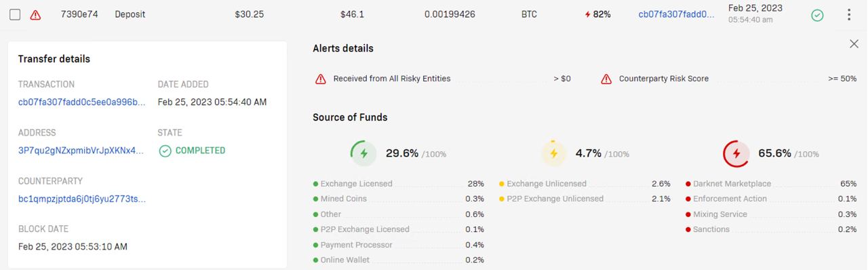The width and height of the screenshot is (868, 270).
Task: Open the address 3P7qu2gNZxpmibVrJpXKNx4 link
Action: click(81, 151)
